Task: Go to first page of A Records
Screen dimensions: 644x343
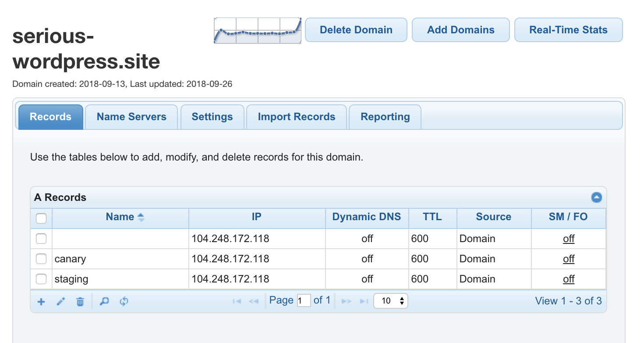Action: point(237,301)
